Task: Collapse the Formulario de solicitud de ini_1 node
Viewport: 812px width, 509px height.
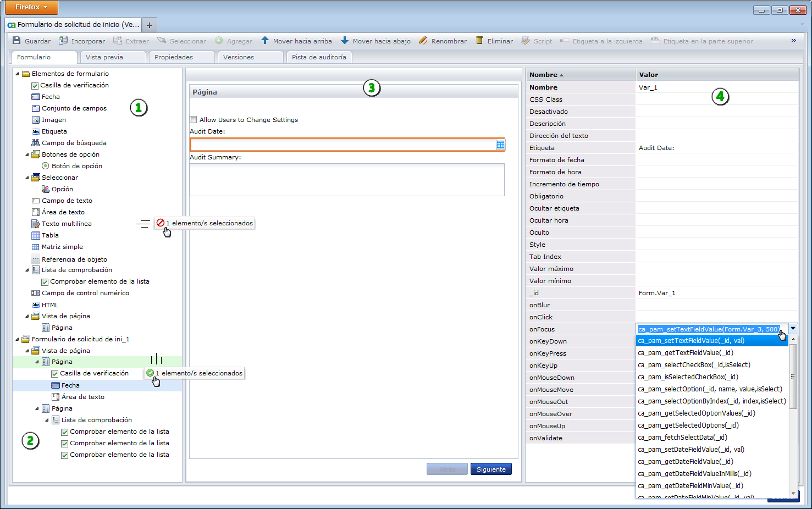Action: (17, 339)
